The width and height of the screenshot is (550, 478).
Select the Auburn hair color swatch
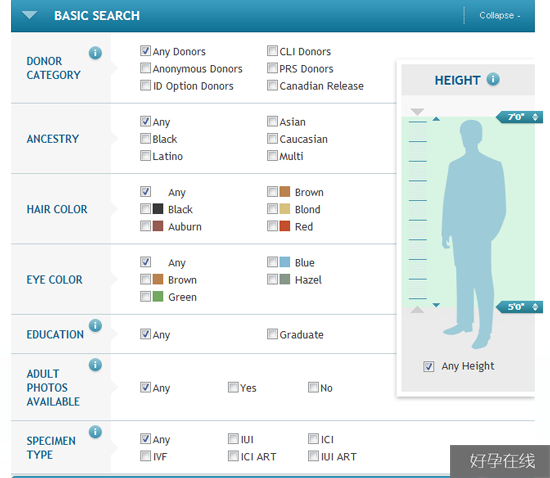pyautogui.click(x=158, y=226)
